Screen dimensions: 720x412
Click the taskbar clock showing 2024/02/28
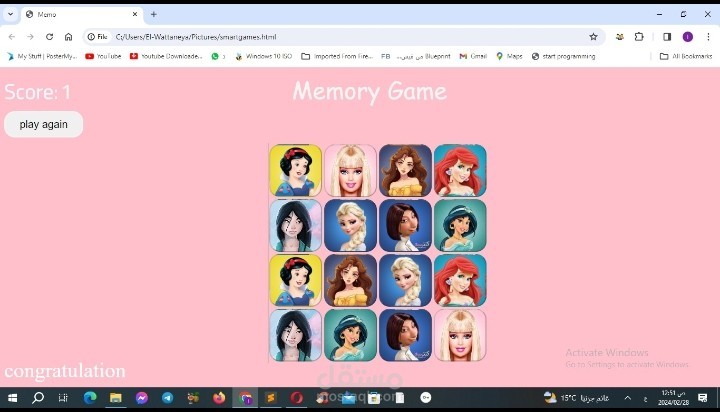pyautogui.click(x=673, y=398)
